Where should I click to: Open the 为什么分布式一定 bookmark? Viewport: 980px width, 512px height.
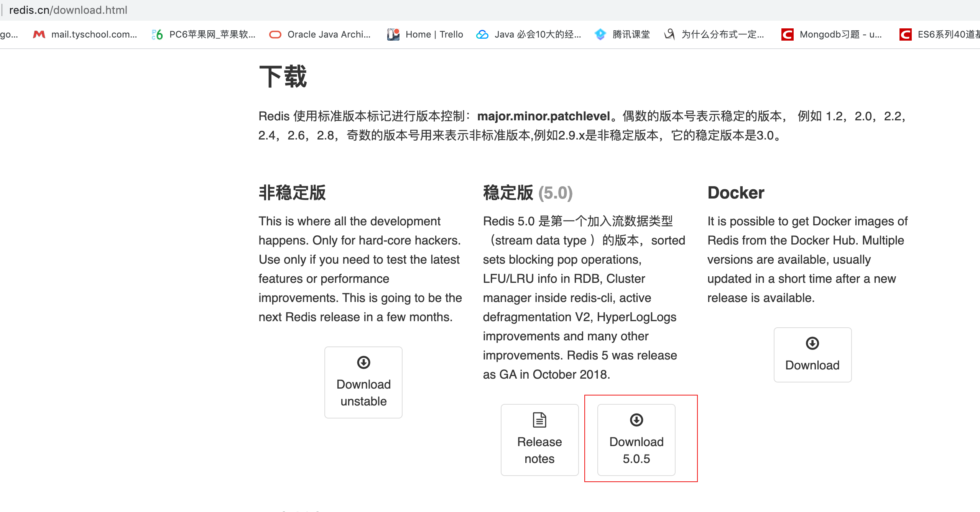tap(722, 34)
